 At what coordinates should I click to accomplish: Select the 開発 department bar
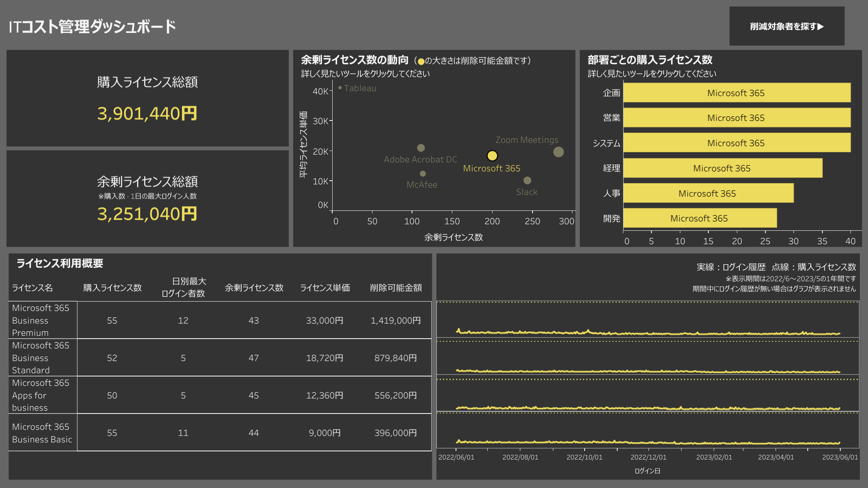(x=699, y=218)
